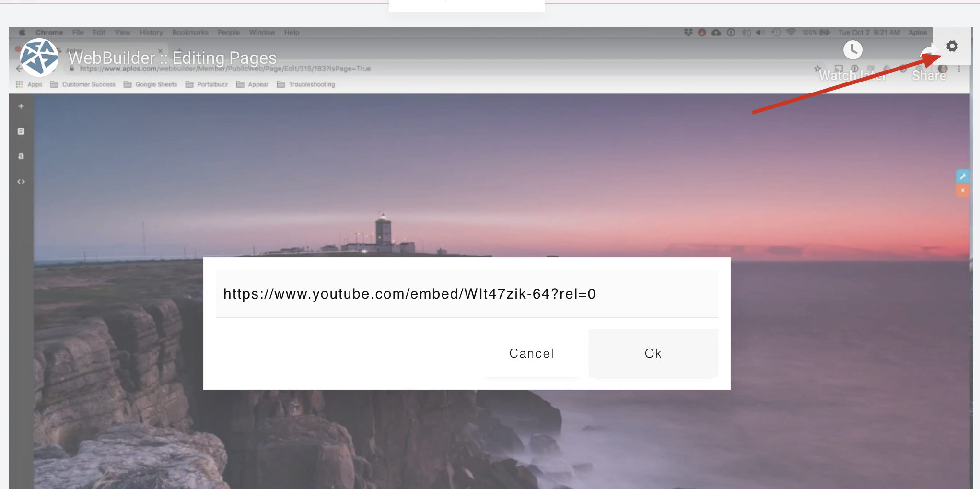This screenshot has width=980, height=489.
Task: Click the Apps bookmarks shortcut
Action: (29, 84)
